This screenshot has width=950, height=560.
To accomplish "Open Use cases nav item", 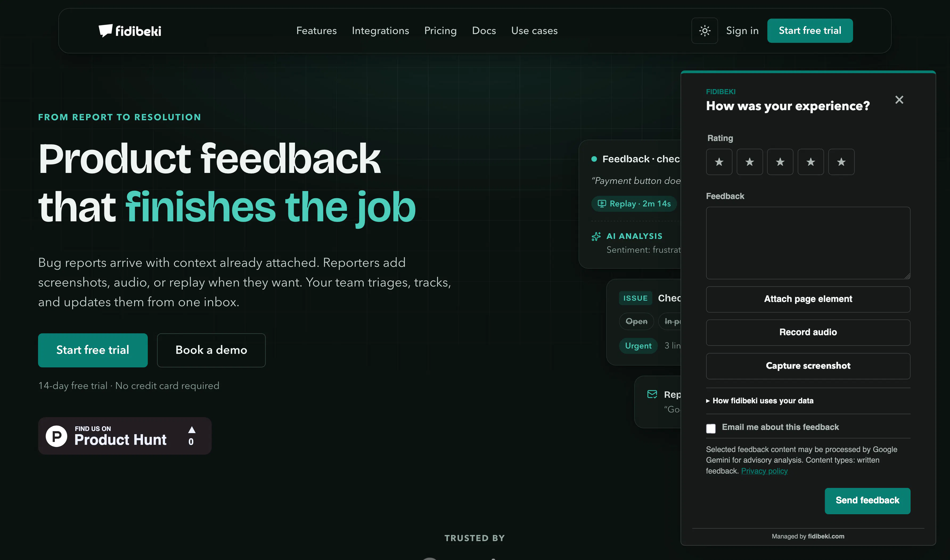I will [534, 31].
